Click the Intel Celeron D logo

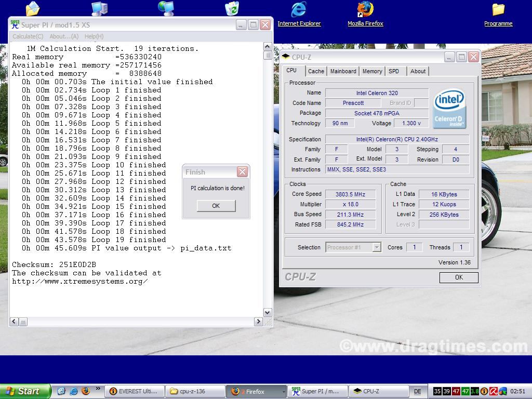click(450, 109)
